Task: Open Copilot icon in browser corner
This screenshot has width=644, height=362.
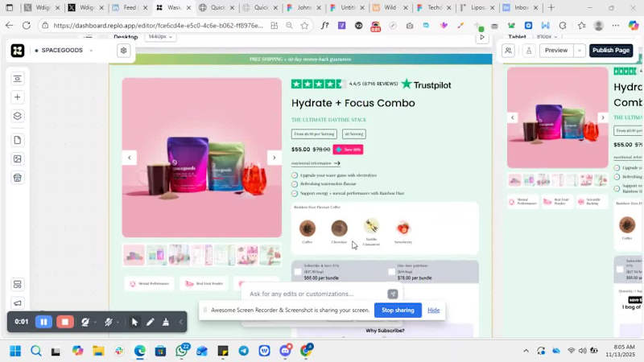Action: [633, 26]
